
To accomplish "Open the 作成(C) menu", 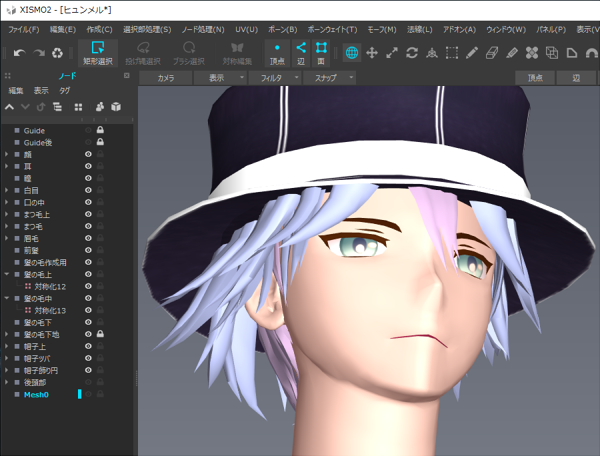I will tap(99, 29).
